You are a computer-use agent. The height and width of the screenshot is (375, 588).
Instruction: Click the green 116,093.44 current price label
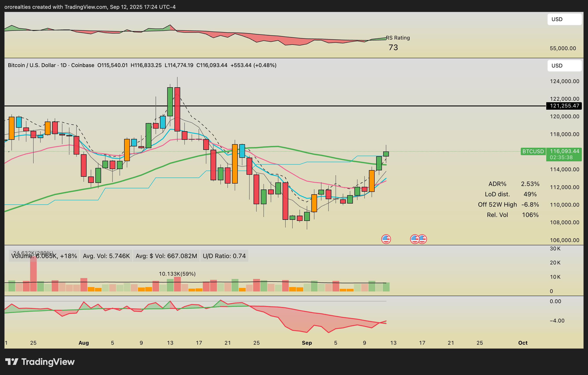[x=564, y=151]
